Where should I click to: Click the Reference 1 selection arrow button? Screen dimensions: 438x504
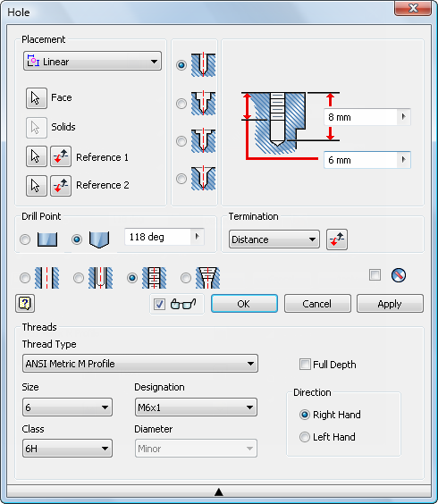click(x=37, y=156)
